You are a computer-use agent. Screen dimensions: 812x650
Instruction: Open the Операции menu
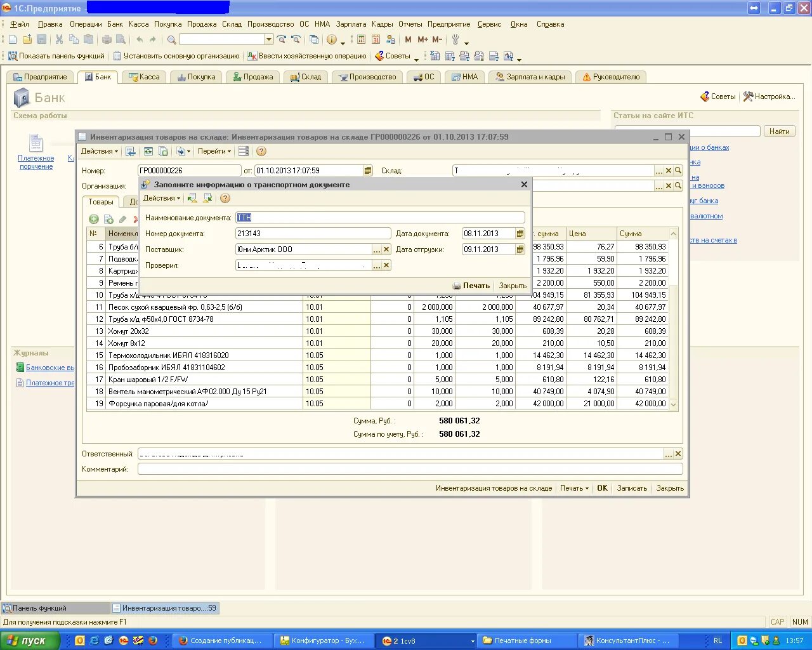coord(86,24)
